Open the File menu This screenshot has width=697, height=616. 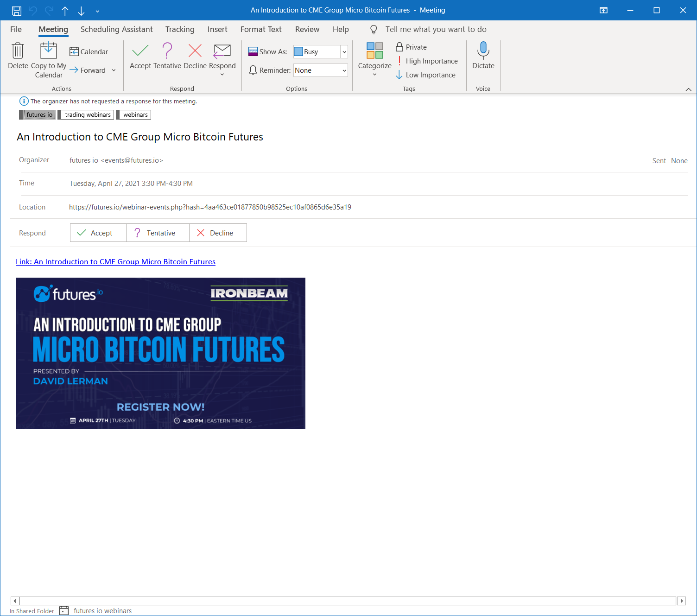(x=16, y=29)
